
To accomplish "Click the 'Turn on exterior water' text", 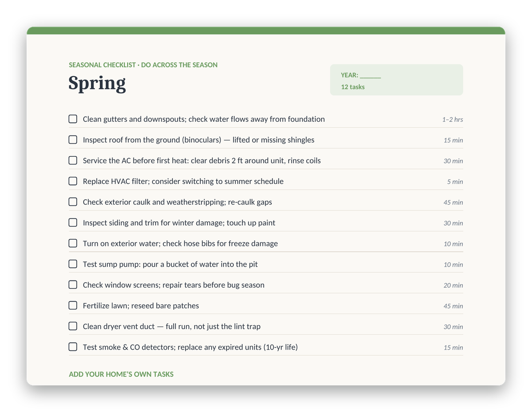I will click(x=121, y=244).
